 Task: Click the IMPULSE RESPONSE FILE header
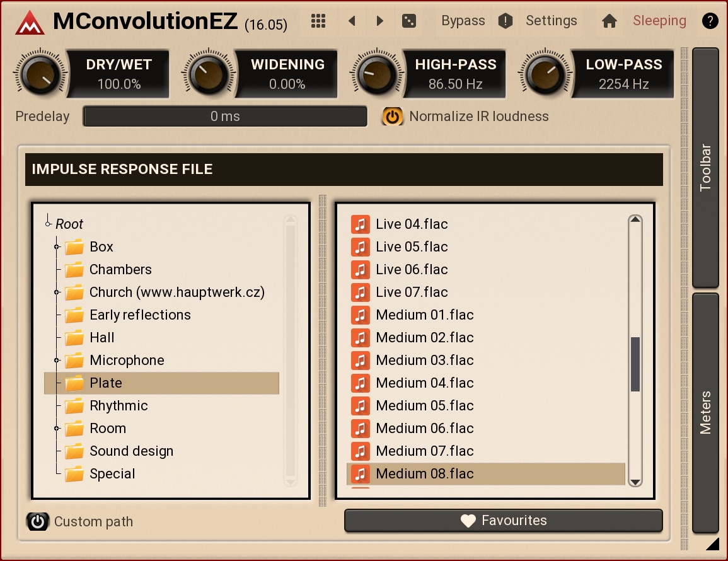[344, 170]
